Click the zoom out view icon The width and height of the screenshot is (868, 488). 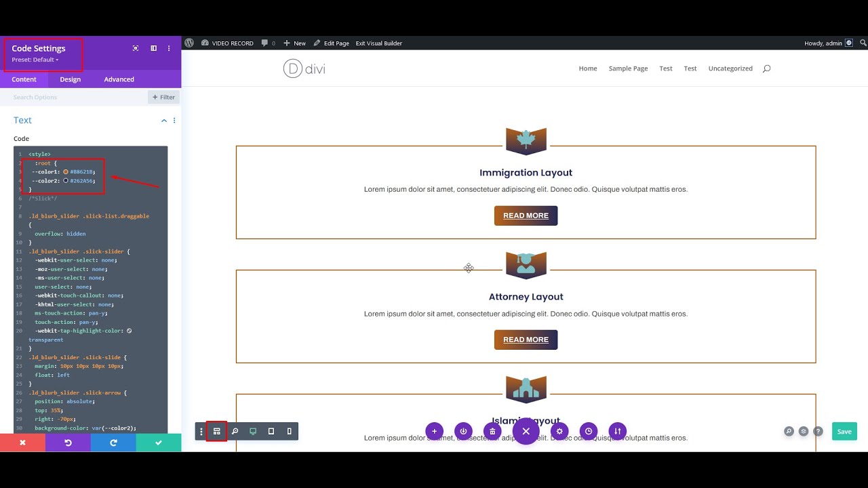coord(235,431)
